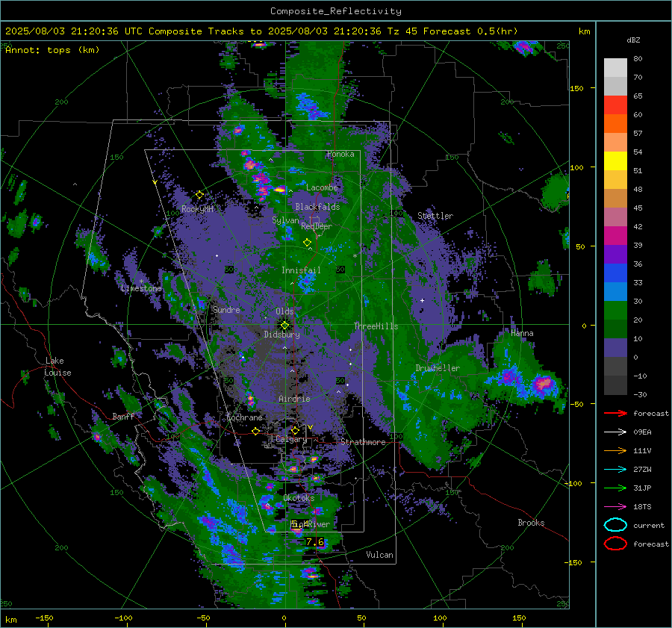
Task: Click the Vulcan town label
Action: (379, 555)
